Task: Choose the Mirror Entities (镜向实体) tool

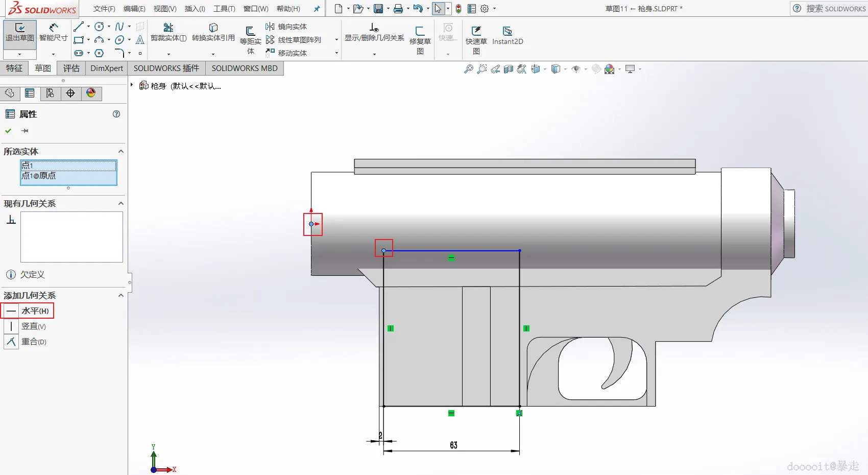Action: point(286,27)
